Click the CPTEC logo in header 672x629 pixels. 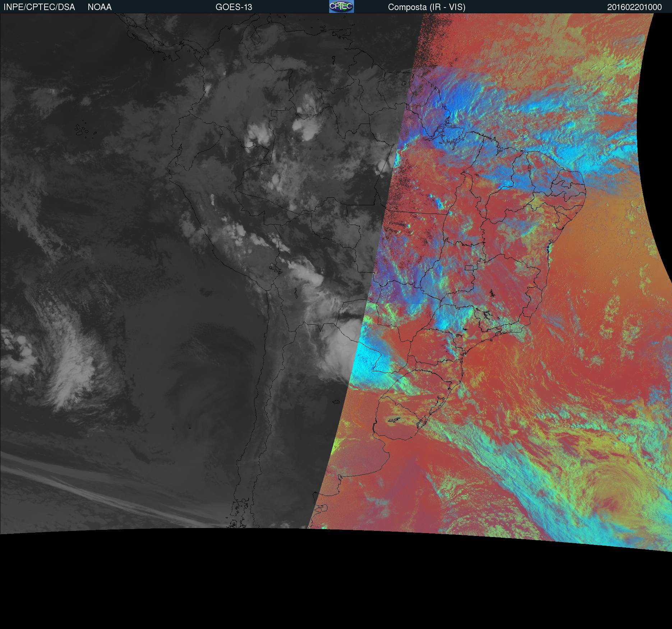coord(341,6)
